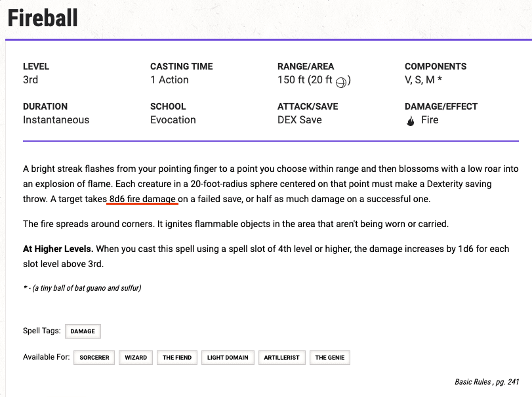This screenshot has width=532, height=397.
Task: Open the ARTILLERIST tag
Action: pyautogui.click(x=281, y=358)
